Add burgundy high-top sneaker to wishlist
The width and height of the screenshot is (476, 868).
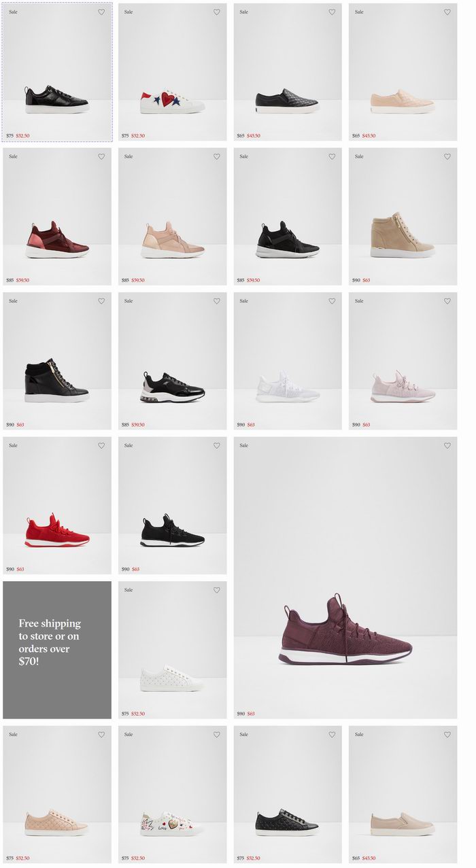101,156
